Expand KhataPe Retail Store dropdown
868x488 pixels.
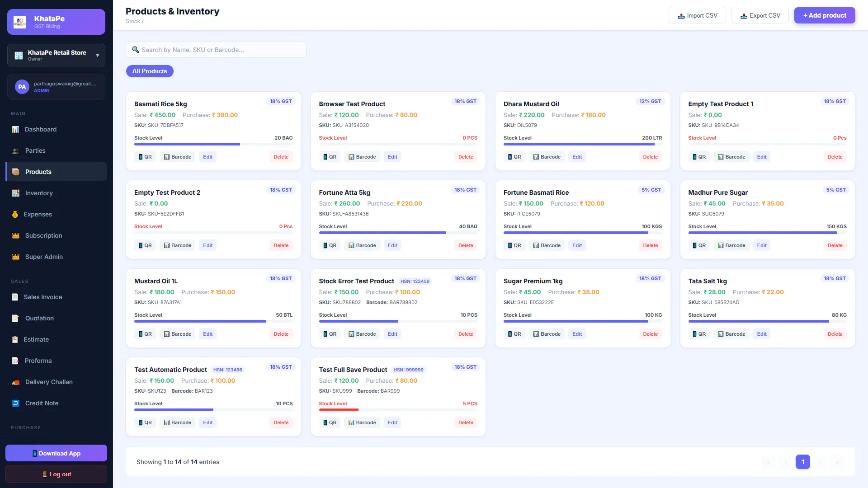56,55
